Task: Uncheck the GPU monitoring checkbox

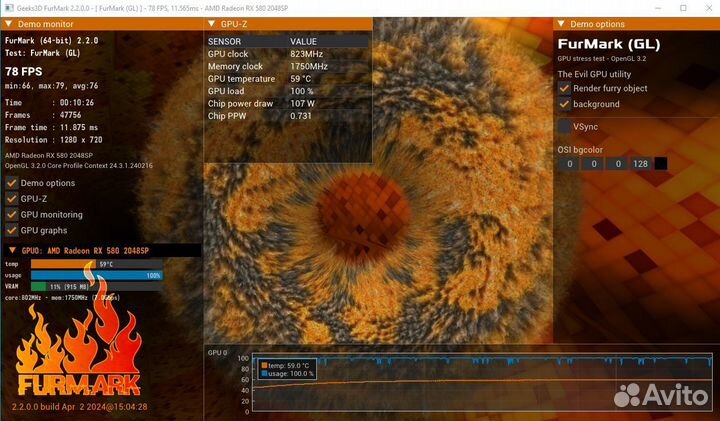Action: [12, 214]
